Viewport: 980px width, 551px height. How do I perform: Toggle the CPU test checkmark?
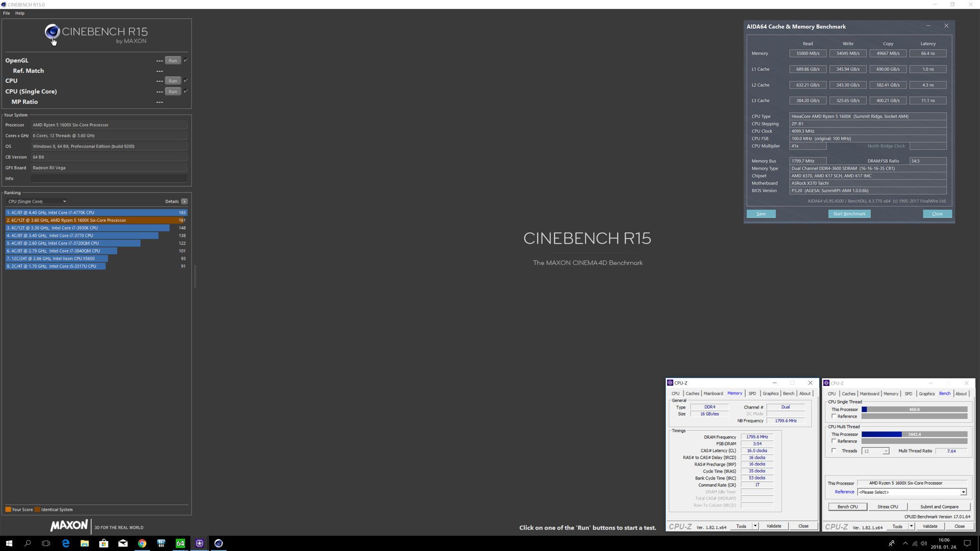[186, 80]
